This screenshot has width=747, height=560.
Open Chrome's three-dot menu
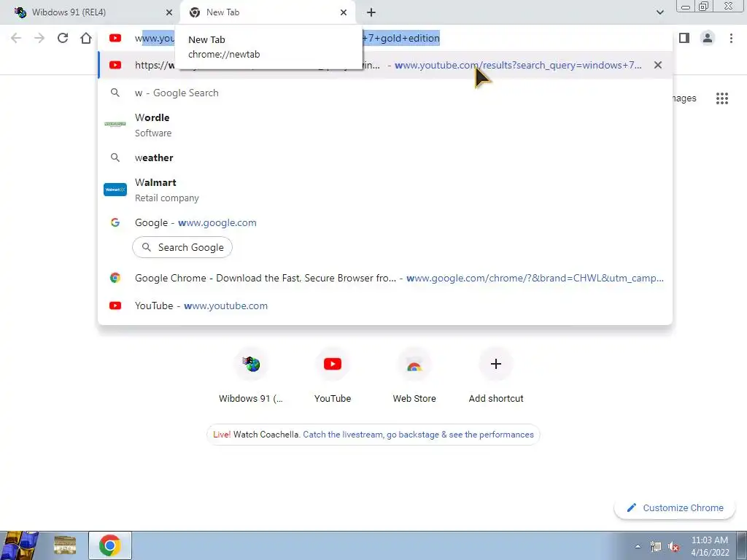(731, 38)
